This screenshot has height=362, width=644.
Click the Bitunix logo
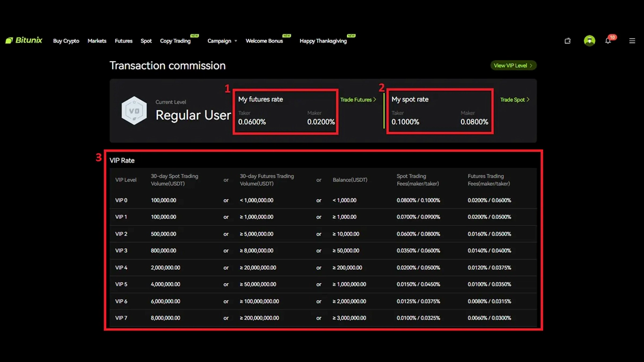[24, 41]
